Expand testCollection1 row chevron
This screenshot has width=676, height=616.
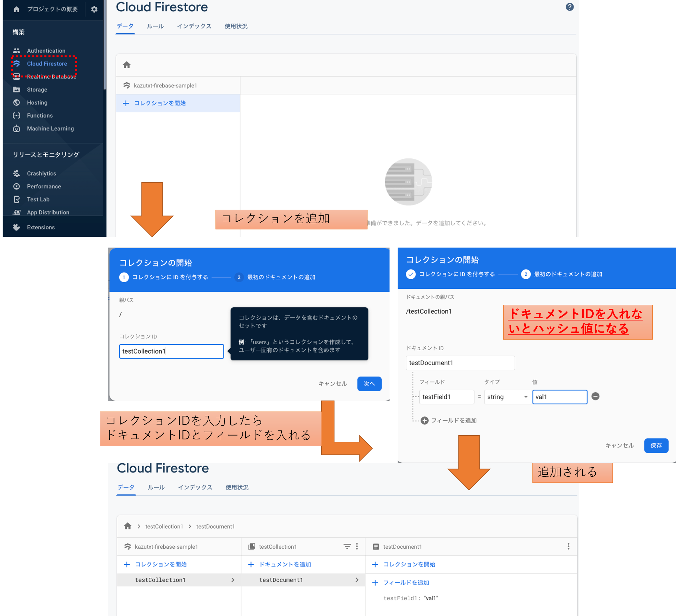pyautogui.click(x=233, y=580)
